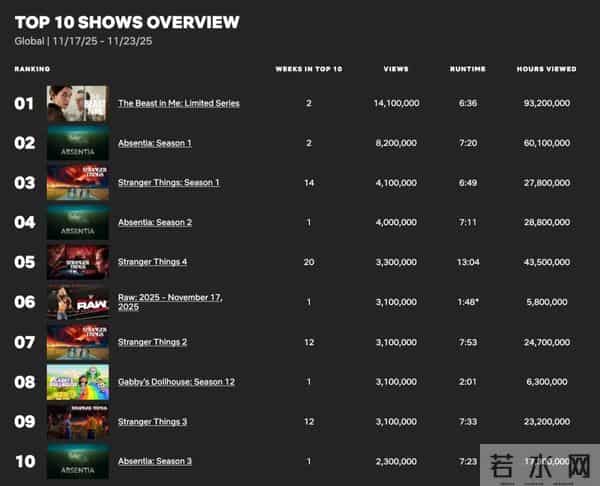Click hours viewed value 6,300,000
The height and width of the screenshot is (486, 600).
click(547, 382)
